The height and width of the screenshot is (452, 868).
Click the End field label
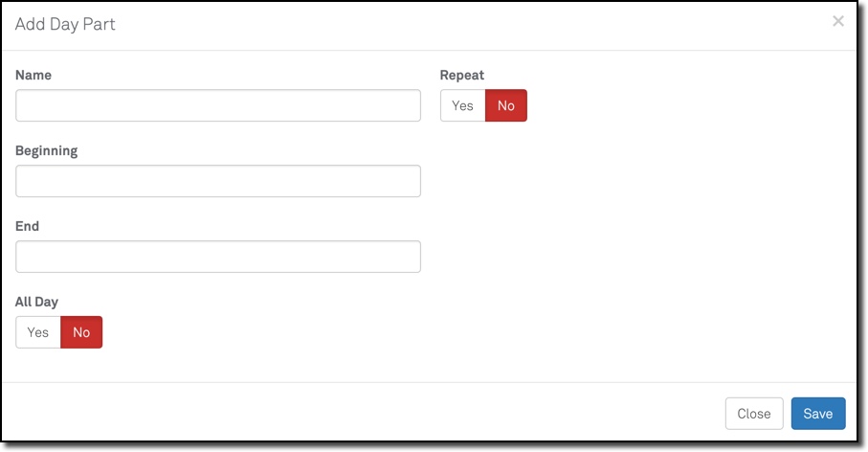point(28,226)
